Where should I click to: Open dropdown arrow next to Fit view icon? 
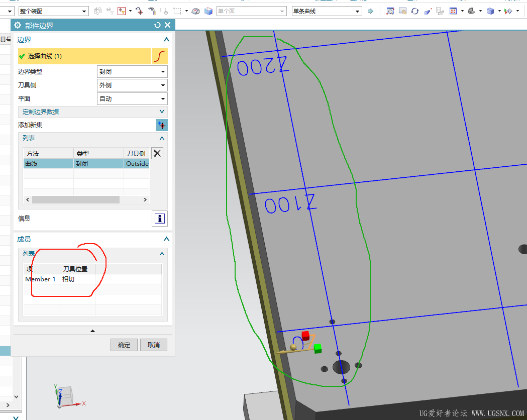pyautogui.click(x=462, y=11)
